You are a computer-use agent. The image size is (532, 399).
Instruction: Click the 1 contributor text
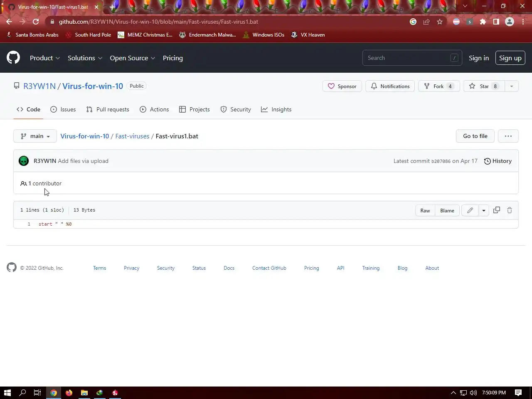41,183
